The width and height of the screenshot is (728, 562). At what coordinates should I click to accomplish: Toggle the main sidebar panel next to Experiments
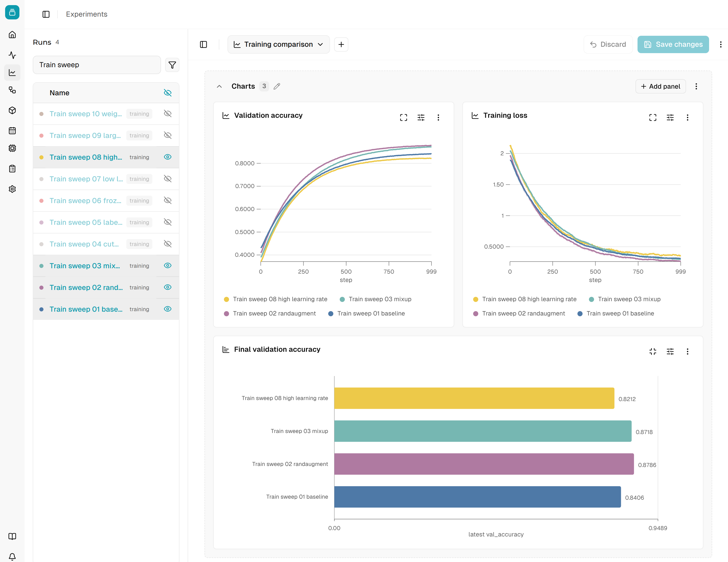click(46, 14)
